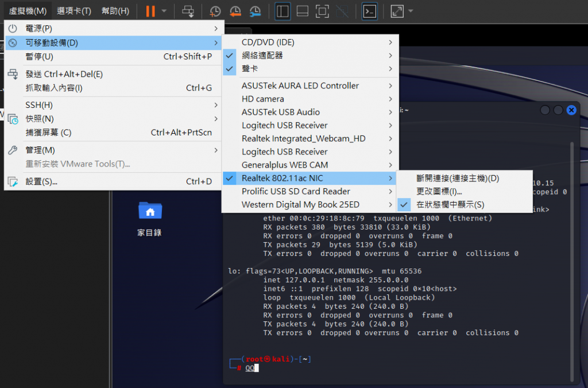The height and width of the screenshot is (388, 588).
Task: Click the send Ctrl+Alt+Del toolbar icon
Action: tap(188, 11)
